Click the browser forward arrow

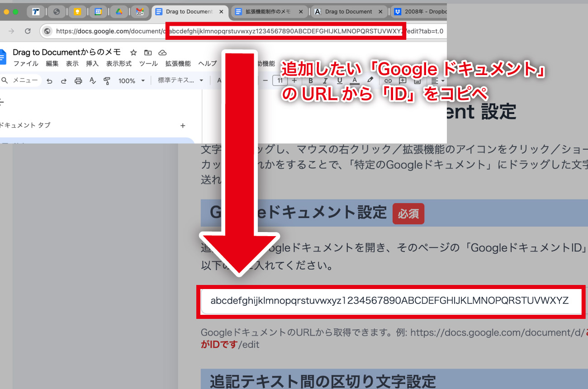pyautogui.click(x=11, y=31)
